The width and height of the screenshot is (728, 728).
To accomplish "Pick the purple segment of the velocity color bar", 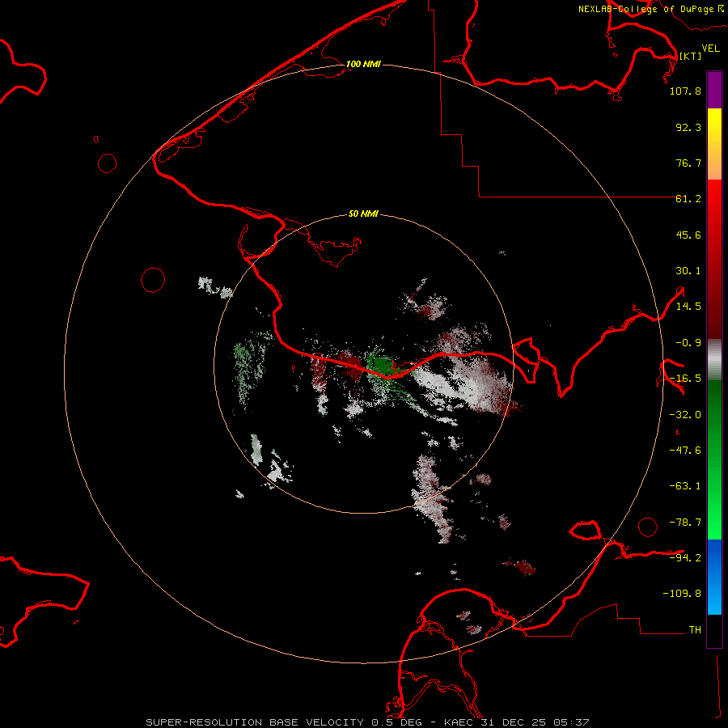I will coord(714,91).
